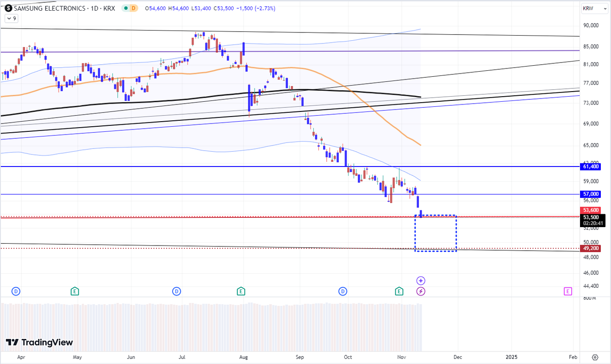
Task: Click the 61,400 blue price label
Action: coord(591,167)
